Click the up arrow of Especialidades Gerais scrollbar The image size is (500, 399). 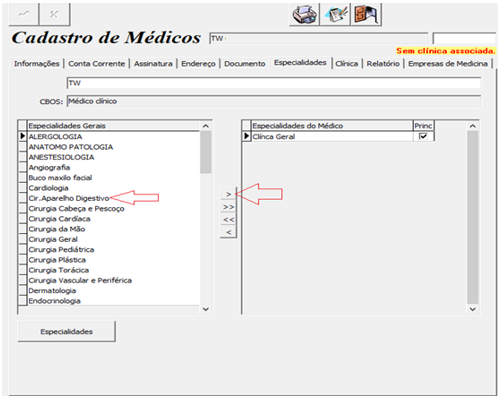(206, 126)
